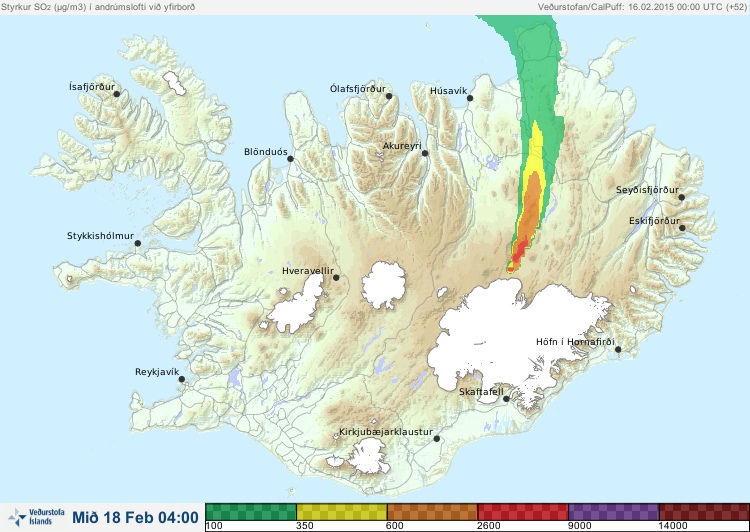750x532 pixels.
Task: Click the Veðurstofa Íslands logo
Action: pos(36,517)
